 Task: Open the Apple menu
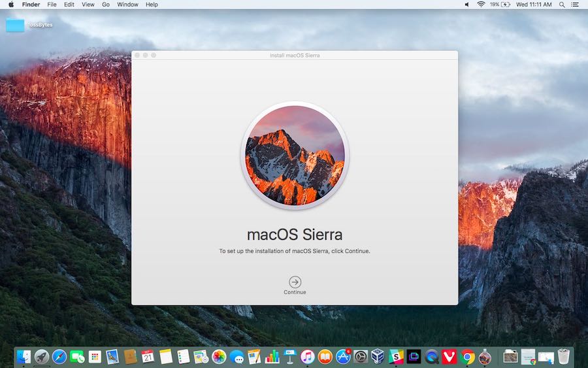coord(10,5)
